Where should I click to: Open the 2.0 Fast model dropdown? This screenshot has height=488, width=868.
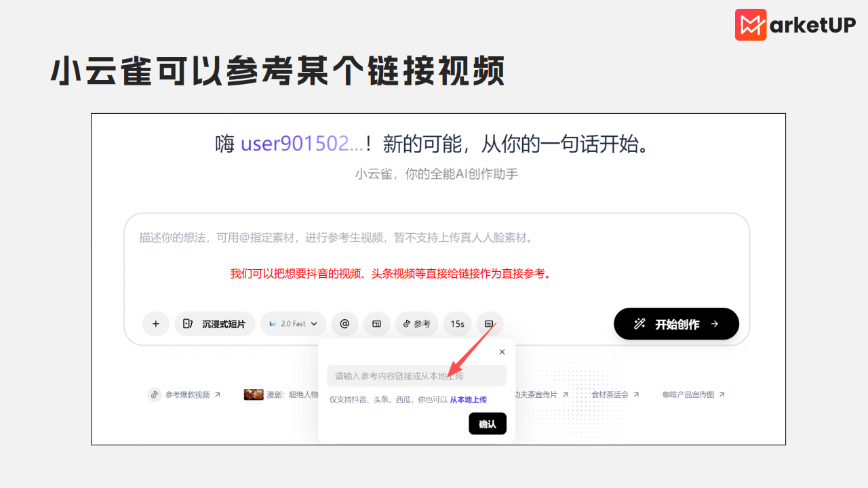(x=293, y=324)
